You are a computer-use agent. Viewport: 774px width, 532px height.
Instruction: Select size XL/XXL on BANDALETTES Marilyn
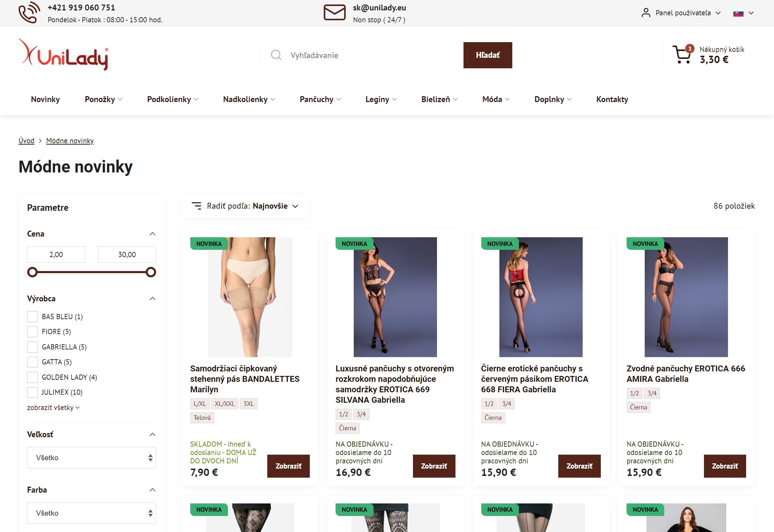[x=225, y=404]
